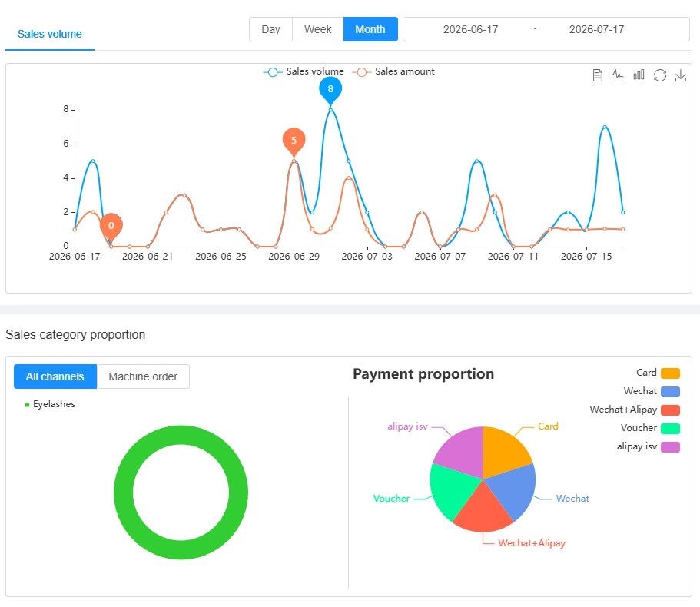Toggle Sales volume series in legend
The width and height of the screenshot is (700, 607).
[x=304, y=71]
